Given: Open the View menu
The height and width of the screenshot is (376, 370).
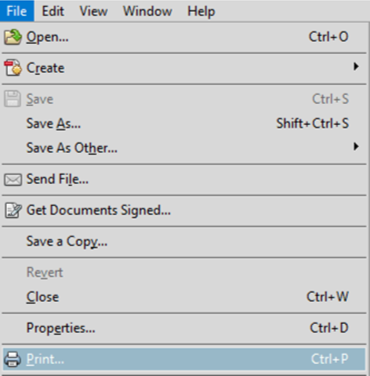Looking at the screenshot, I should tap(93, 11).
